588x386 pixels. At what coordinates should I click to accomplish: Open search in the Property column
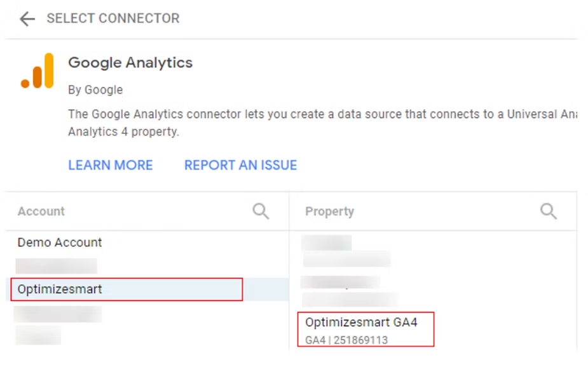click(548, 211)
